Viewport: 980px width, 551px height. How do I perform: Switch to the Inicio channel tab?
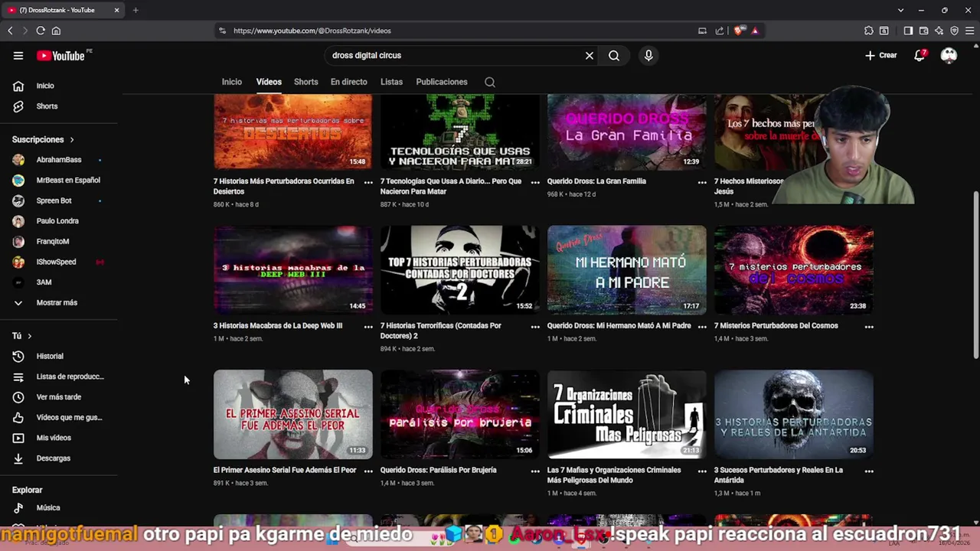pos(232,82)
